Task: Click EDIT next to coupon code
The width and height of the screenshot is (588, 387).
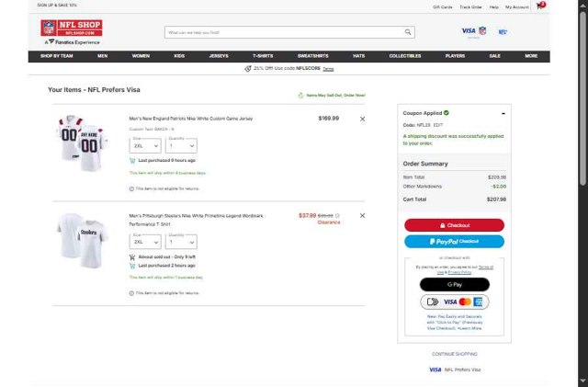Action: pos(438,125)
